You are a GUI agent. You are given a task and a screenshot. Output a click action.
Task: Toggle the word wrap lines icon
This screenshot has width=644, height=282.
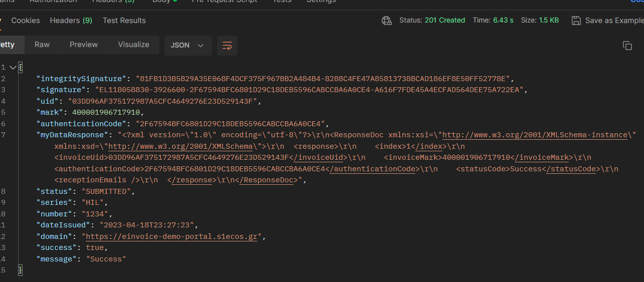(x=227, y=45)
